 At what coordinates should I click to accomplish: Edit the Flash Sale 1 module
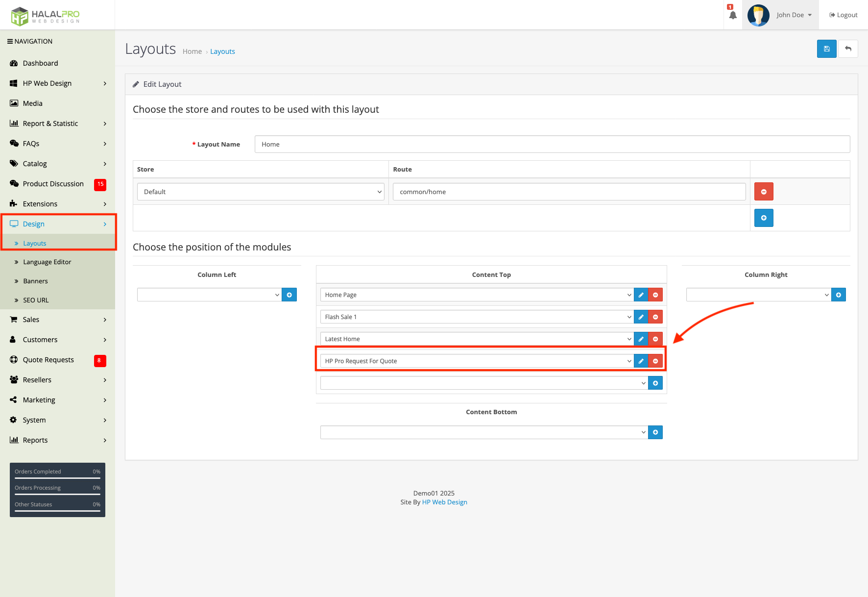641,317
